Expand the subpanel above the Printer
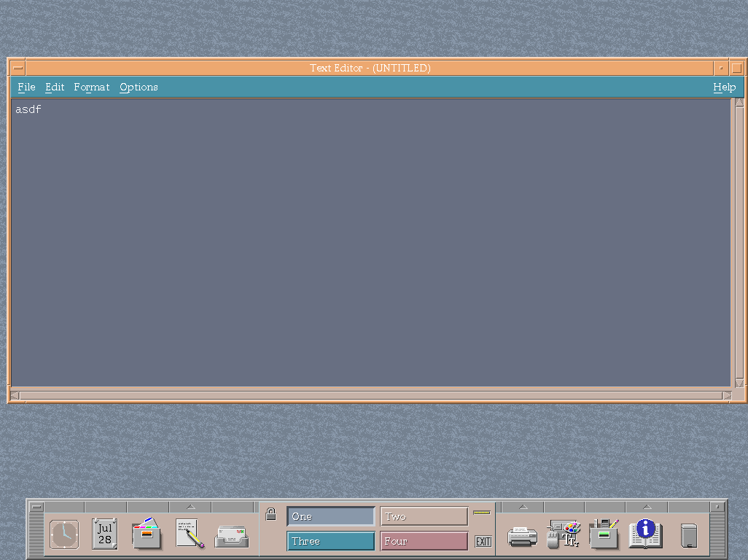Viewport: 748px width, 560px height. [523, 506]
